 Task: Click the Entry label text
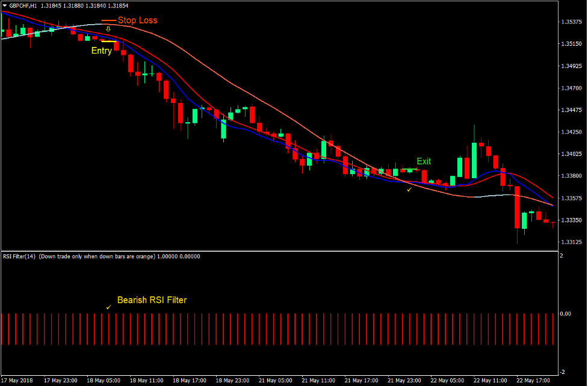[101, 51]
